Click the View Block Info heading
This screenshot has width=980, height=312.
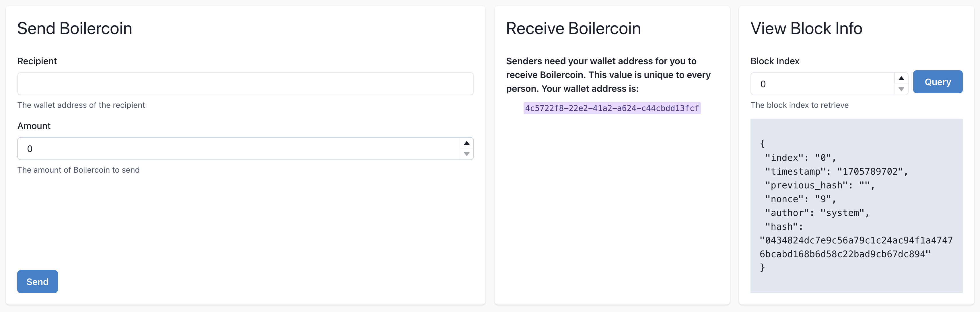coord(806,29)
